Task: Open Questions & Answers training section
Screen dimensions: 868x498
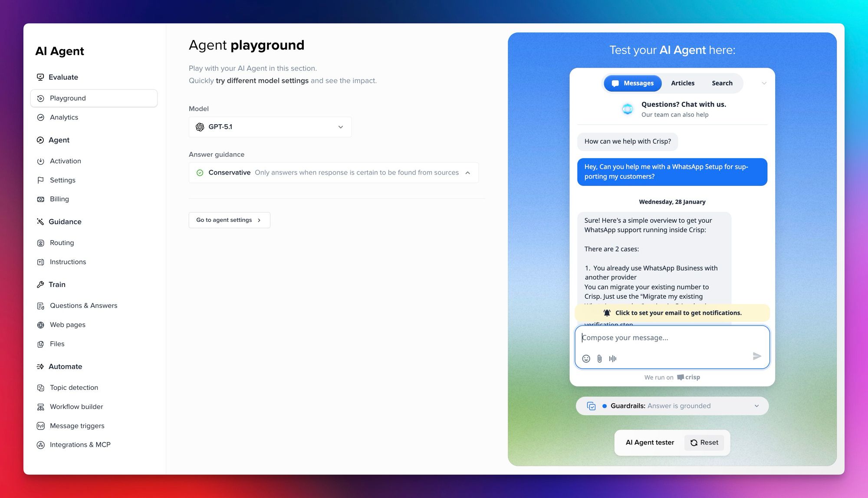Action: (83, 306)
